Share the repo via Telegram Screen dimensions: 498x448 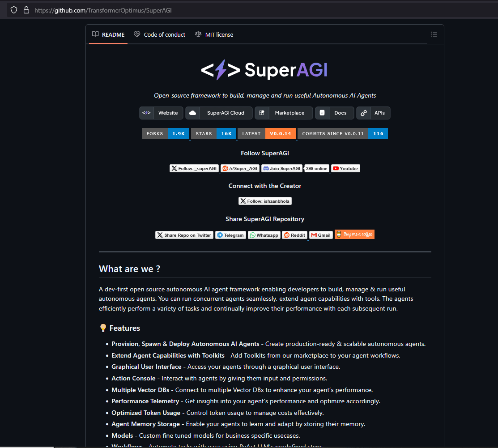point(230,235)
